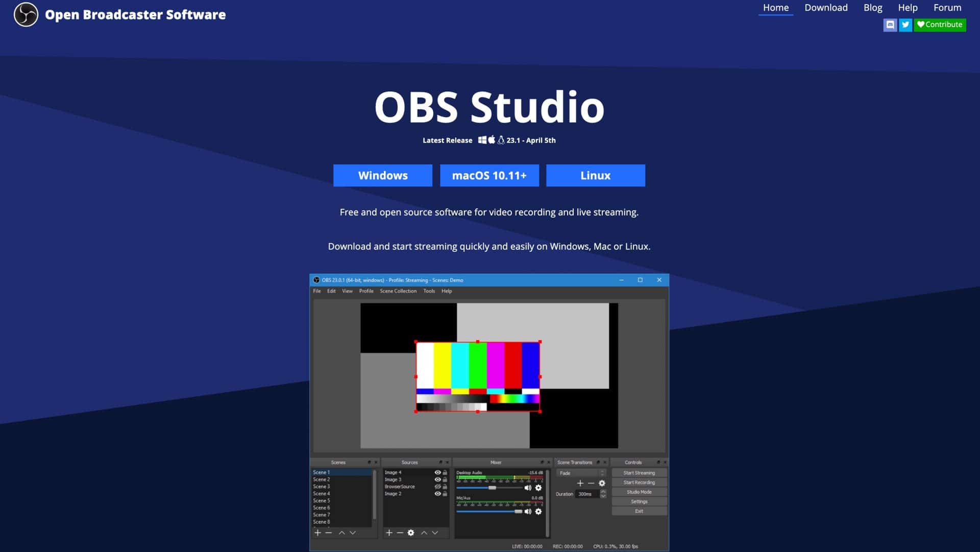Hide the Image 2 source
This screenshot has height=552, width=980.
point(437,494)
